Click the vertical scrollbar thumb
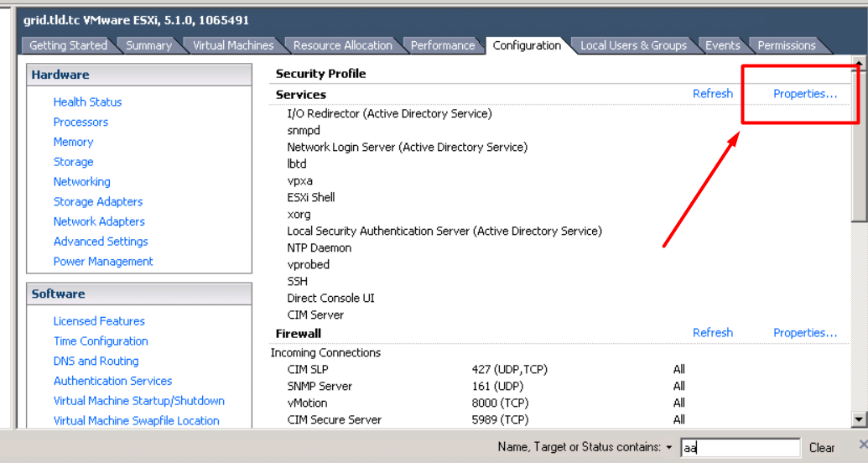This screenshot has width=868, height=463. (x=859, y=145)
